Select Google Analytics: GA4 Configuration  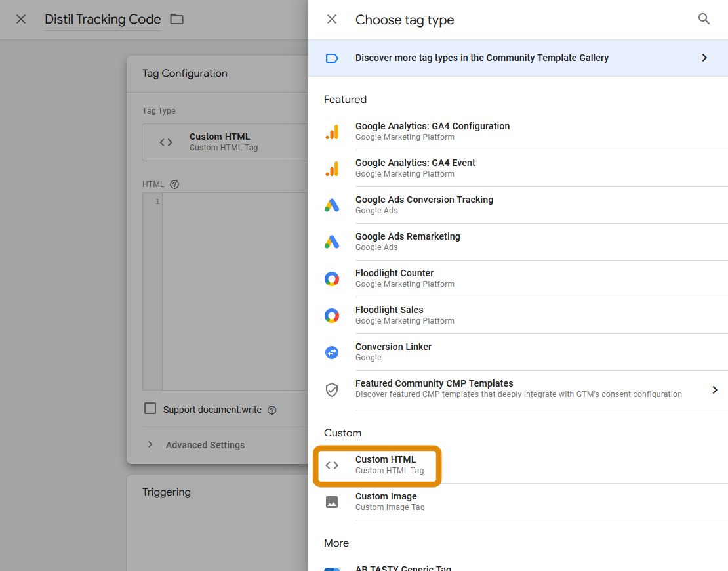click(518, 131)
